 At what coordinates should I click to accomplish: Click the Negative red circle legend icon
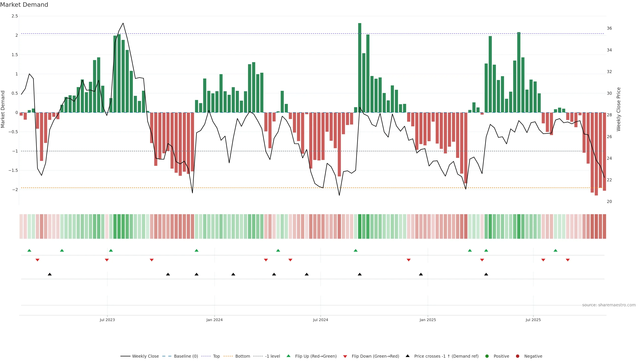[x=518, y=356]
